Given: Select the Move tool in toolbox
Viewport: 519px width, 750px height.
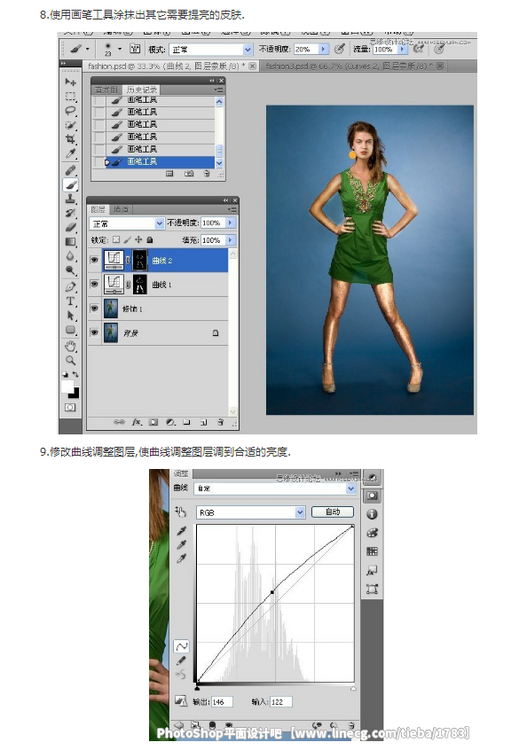Looking at the screenshot, I should (70, 82).
